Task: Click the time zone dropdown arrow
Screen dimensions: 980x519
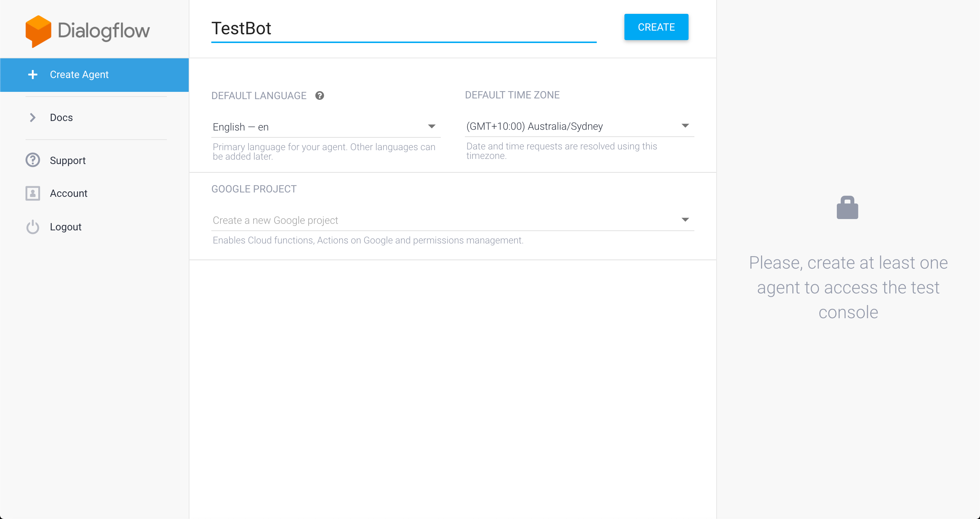Action: point(685,126)
